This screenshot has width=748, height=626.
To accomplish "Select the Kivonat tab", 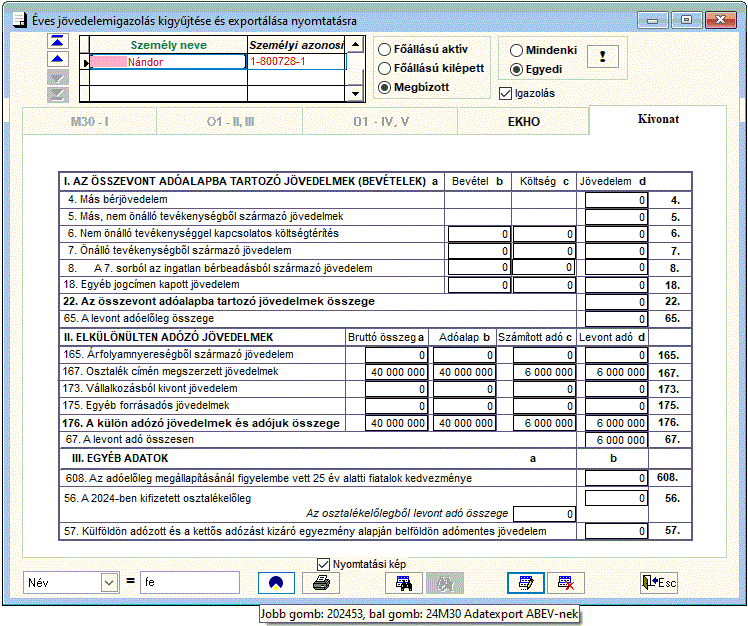I will (658, 119).
